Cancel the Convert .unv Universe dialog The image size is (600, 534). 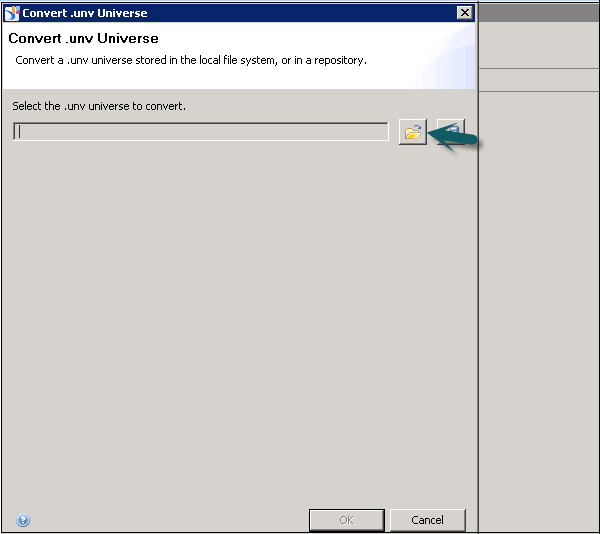pos(427,520)
